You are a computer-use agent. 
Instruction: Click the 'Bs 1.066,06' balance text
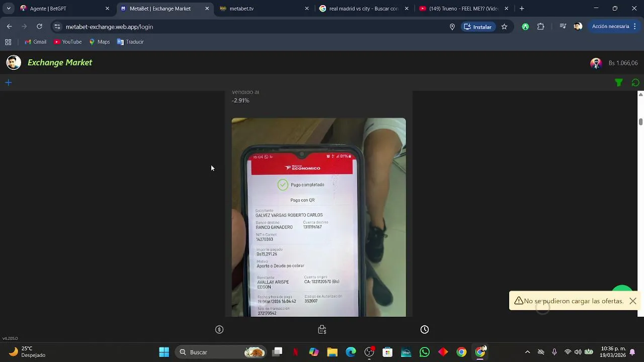(x=623, y=63)
